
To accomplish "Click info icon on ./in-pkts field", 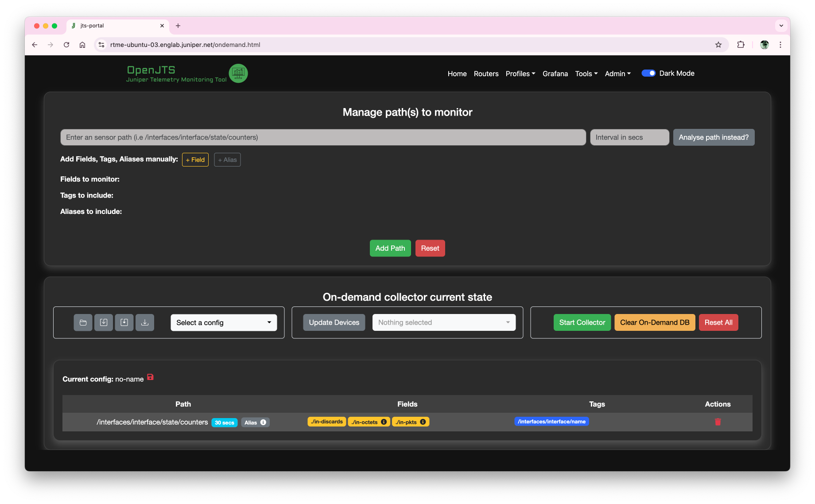I will click(423, 422).
